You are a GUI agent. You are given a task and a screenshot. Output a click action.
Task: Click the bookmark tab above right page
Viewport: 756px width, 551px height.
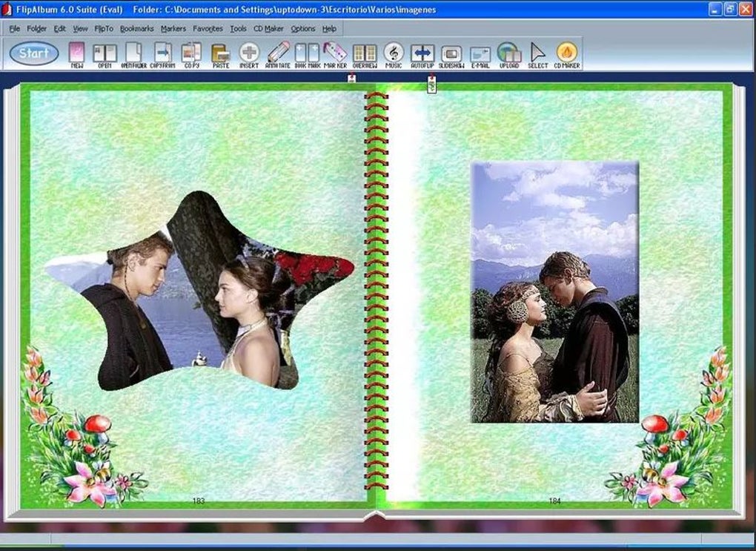click(431, 84)
